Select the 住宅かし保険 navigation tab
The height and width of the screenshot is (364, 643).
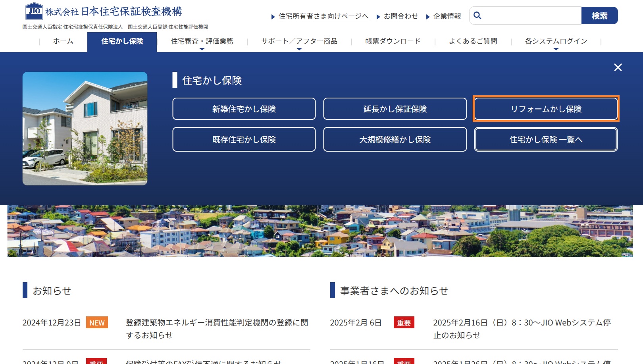pos(122,41)
